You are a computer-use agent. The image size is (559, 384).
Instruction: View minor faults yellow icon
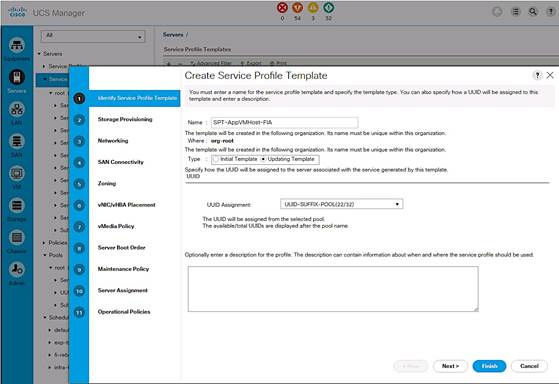pyautogui.click(x=313, y=7)
